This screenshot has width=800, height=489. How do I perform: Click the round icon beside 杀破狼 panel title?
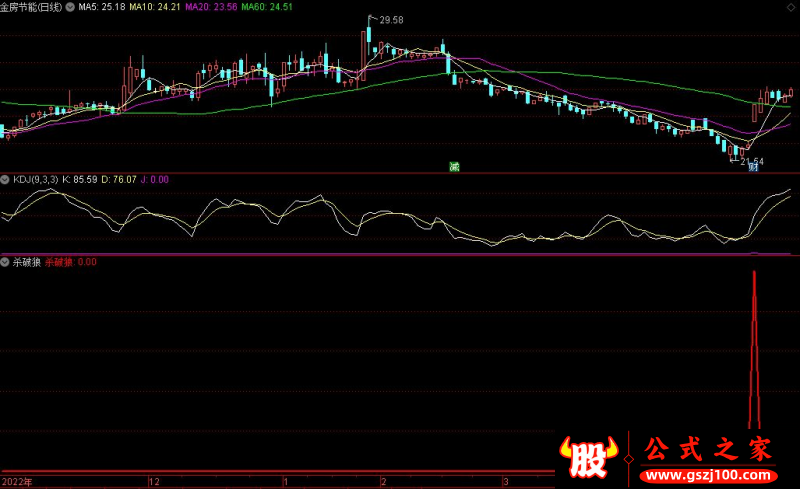pyautogui.click(x=5, y=262)
